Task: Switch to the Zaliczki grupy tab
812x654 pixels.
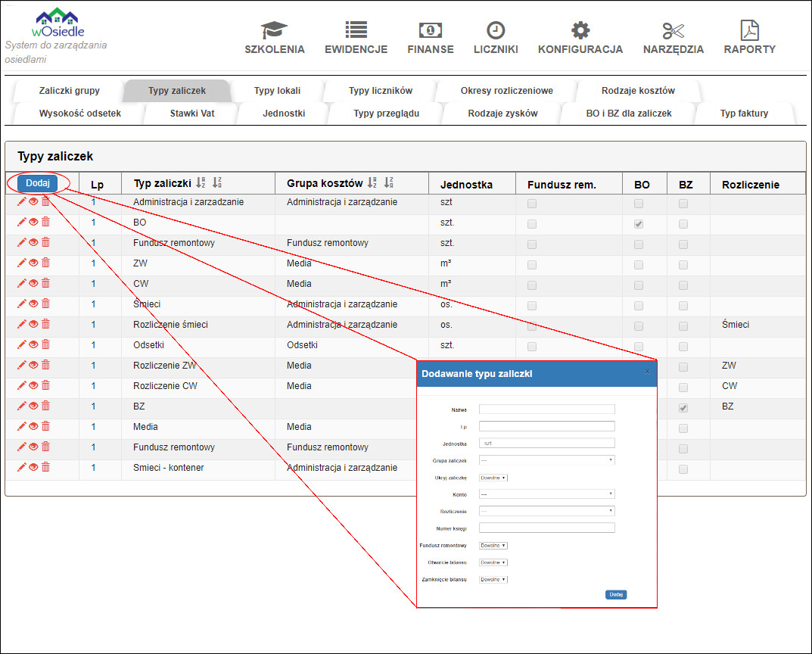Action: [x=70, y=91]
